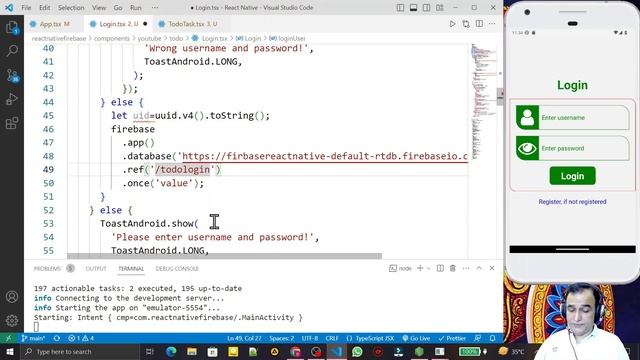Viewport: 640px width, 360px height.
Task: Open the Source Control view
Action: [x=12, y=75]
